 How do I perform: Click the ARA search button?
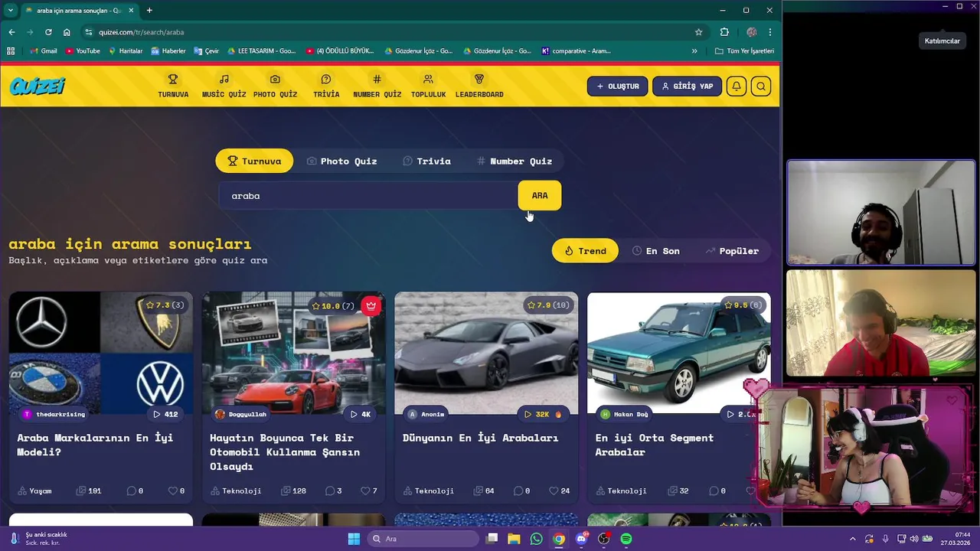[540, 195]
